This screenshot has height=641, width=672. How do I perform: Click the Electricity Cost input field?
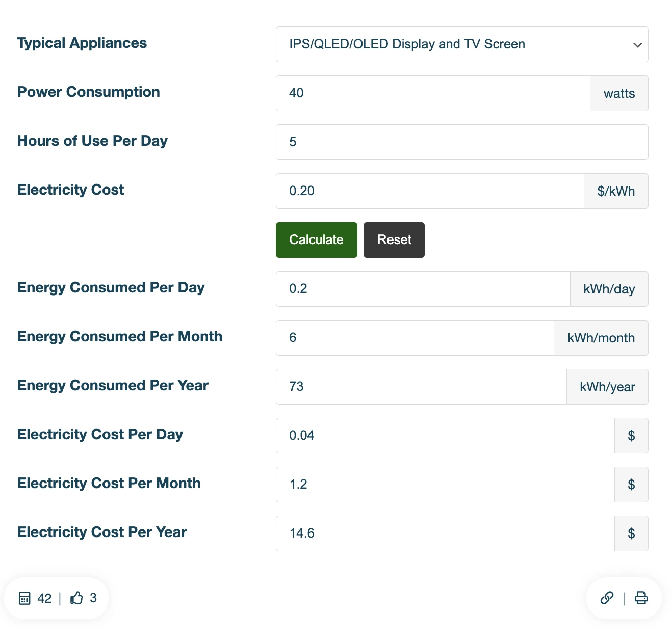click(430, 191)
